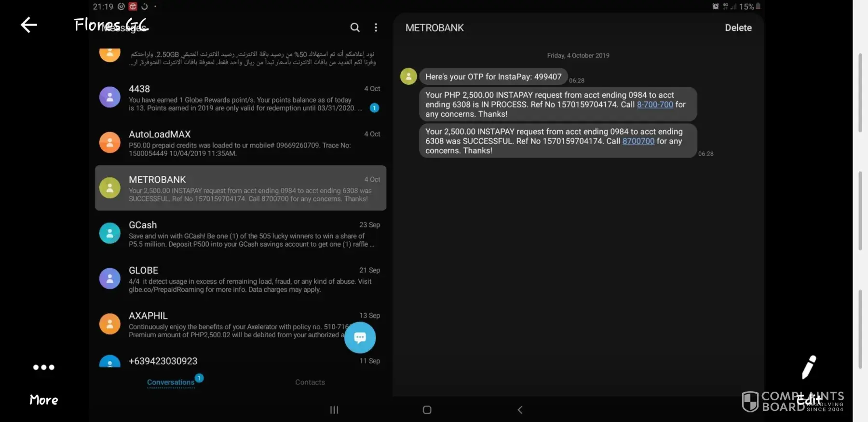Tap the 21:19 clock in the status bar

click(103, 6)
